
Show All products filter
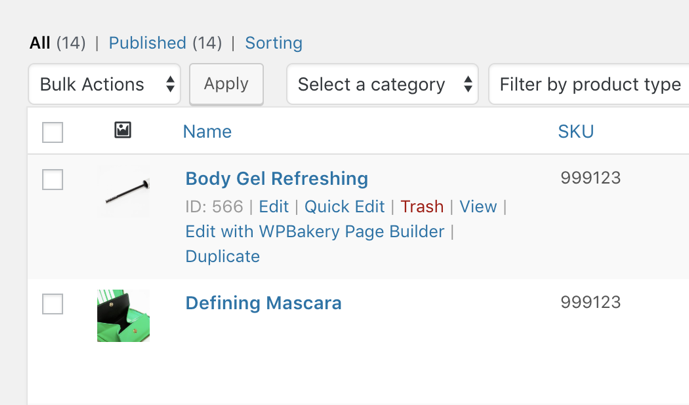40,43
